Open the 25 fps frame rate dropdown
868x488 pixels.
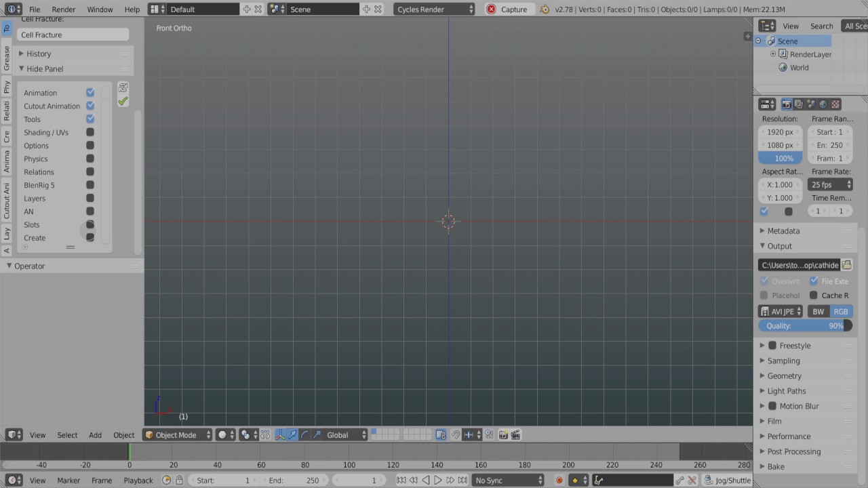(831, 184)
